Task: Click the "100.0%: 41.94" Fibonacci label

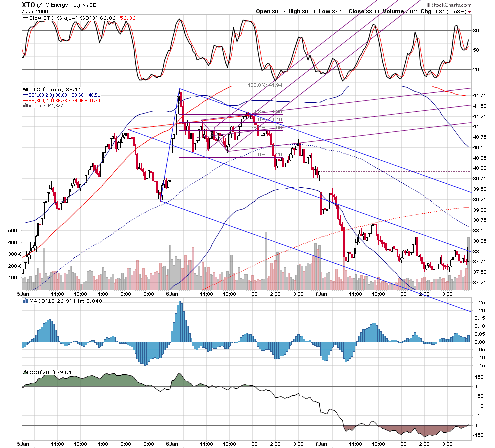Action: [x=265, y=85]
